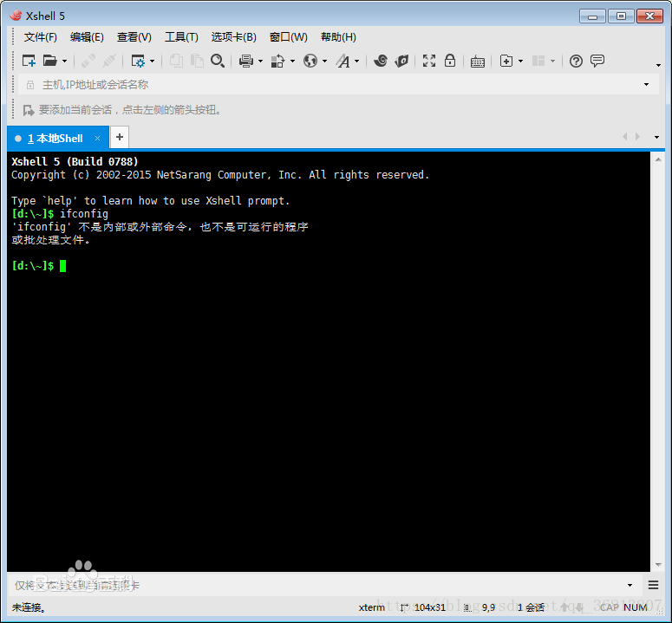Screen dimensions: 672x623
Task: Add a new tab with plus button
Action: click(120, 137)
